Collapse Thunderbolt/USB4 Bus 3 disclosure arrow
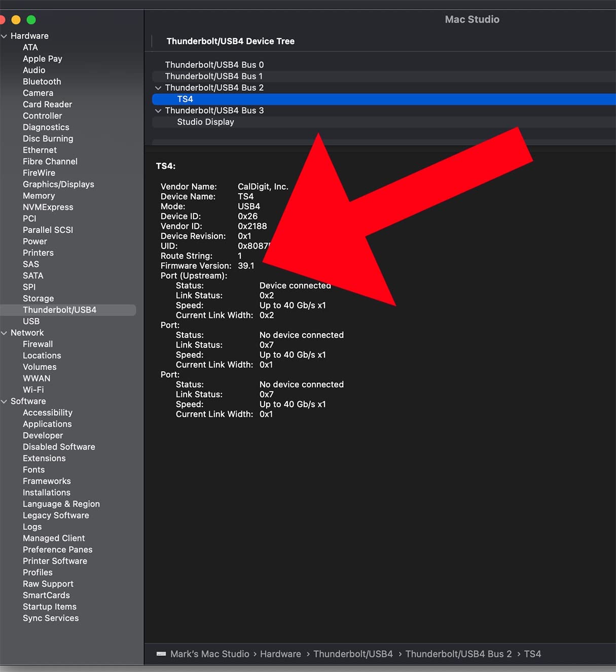Image resolution: width=616 pixels, height=672 pixels. click(158, 111)
